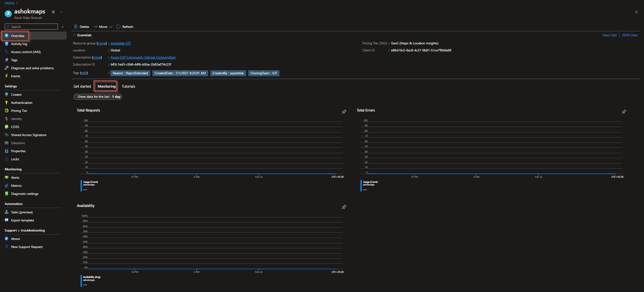Screen dimensions: 644x292
Task: Click the About info icon
Action: tap(6, 239)
